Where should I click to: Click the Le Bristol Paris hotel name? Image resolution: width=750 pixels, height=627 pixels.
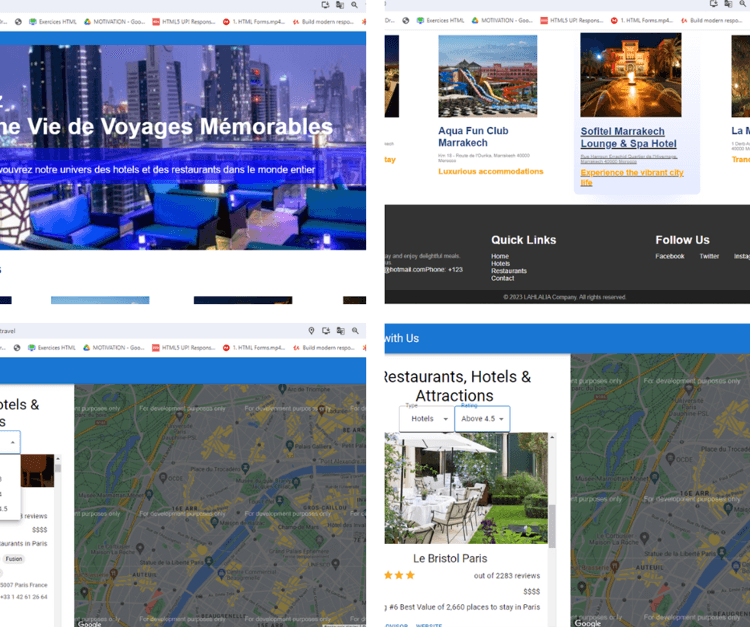point(450,558)
